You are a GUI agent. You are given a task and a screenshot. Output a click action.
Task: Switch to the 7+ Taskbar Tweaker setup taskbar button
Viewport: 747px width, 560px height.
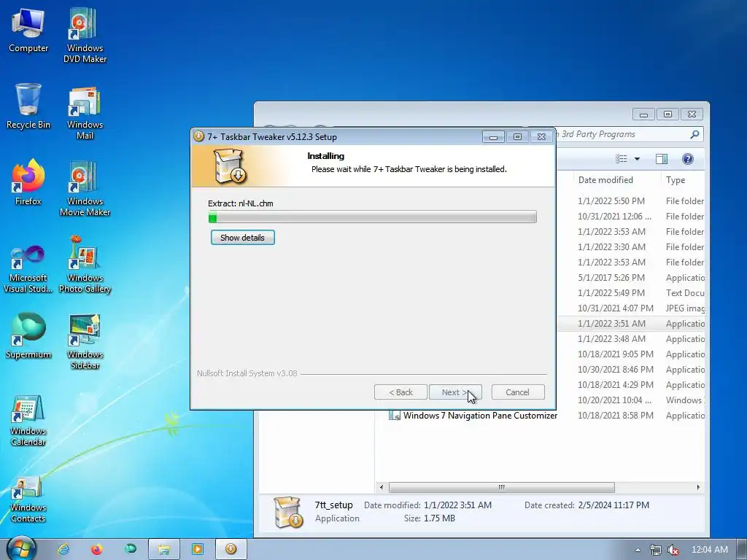coord(231,550)
